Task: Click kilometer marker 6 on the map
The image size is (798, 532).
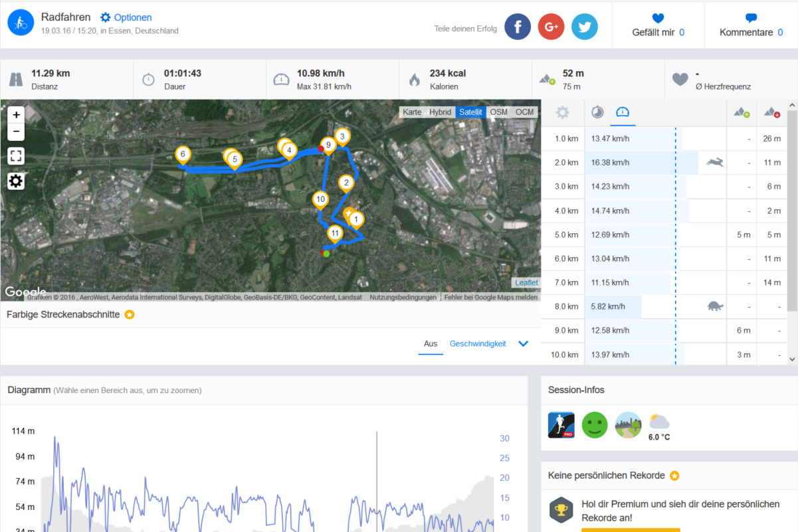Action: (183, 155)
